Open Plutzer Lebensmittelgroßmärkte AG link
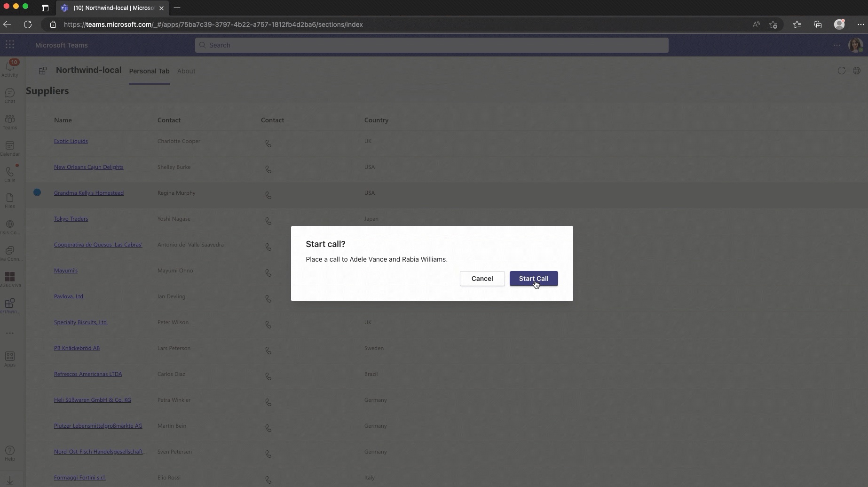 click(98, 426)
